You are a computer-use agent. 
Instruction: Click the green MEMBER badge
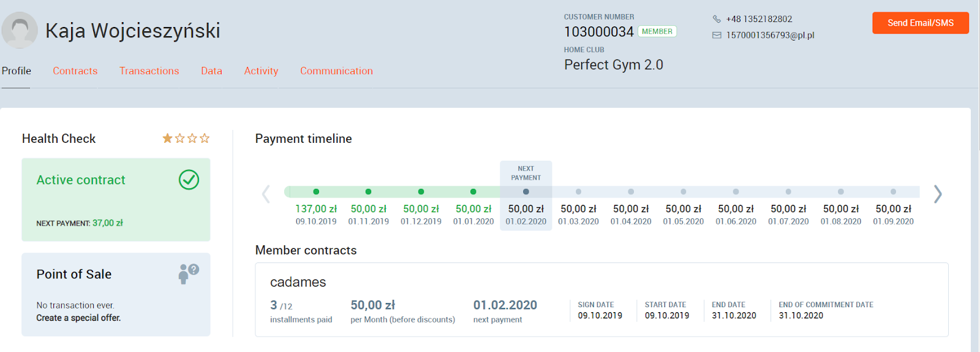tap(657, 31)
